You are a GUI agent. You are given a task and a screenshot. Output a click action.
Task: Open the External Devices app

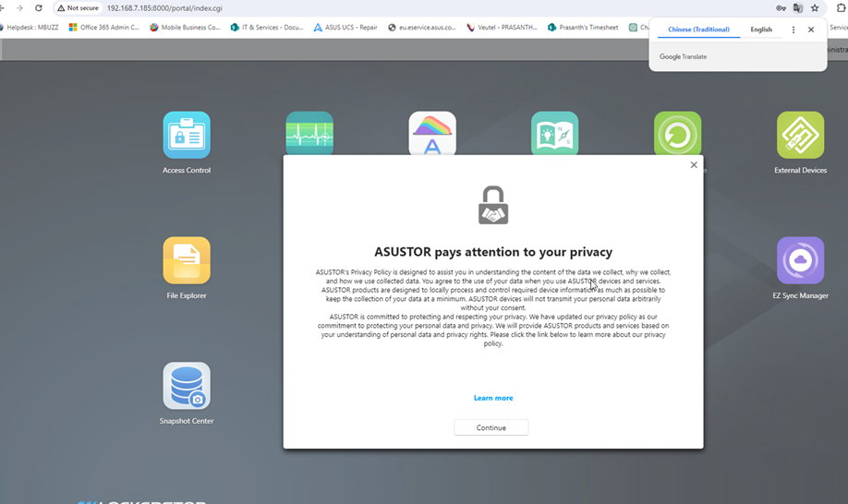(800, 135)
